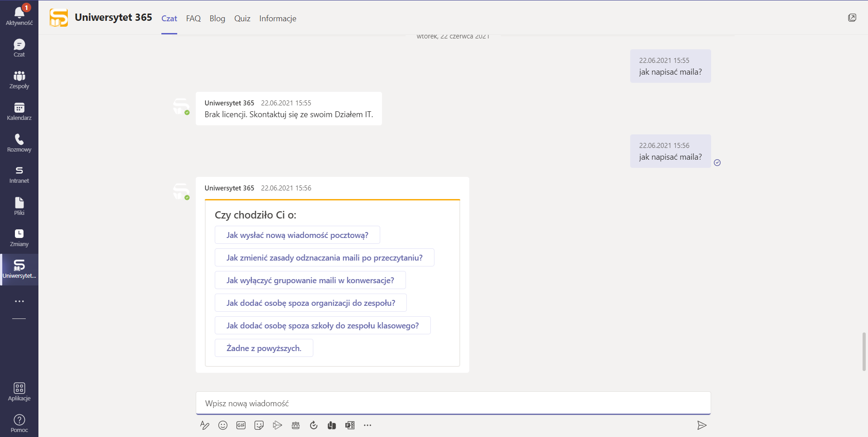Click the "Czy chodziło Ci o:" card heading
The height and width of the screenshot is (437, 868).
255,215
